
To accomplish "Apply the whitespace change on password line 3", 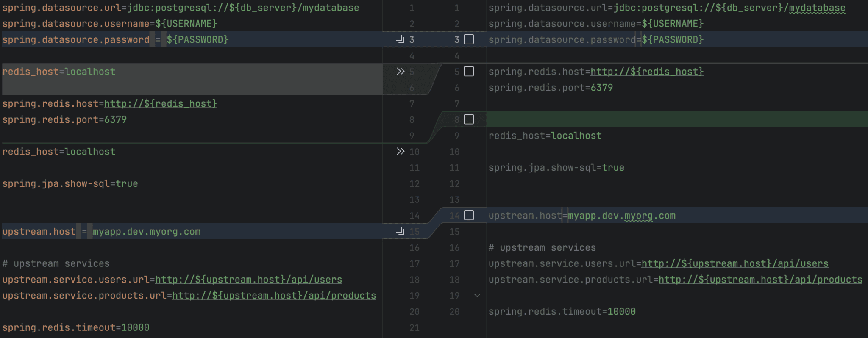I will pos(400,39).
